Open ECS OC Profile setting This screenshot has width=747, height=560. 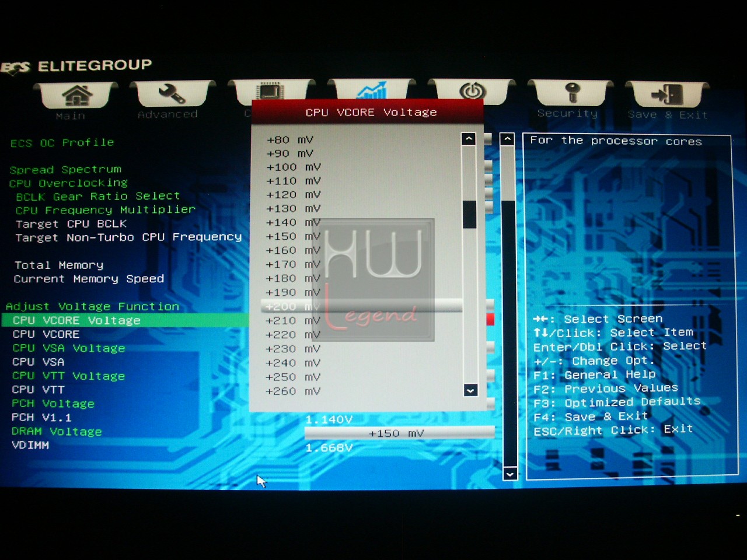tap(62, 142)
